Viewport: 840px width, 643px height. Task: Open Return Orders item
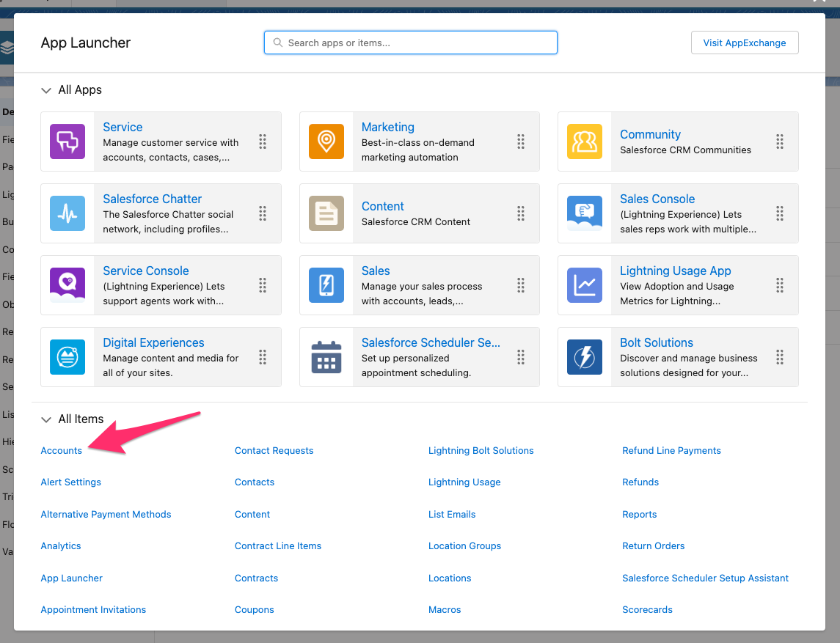[653, 545]
